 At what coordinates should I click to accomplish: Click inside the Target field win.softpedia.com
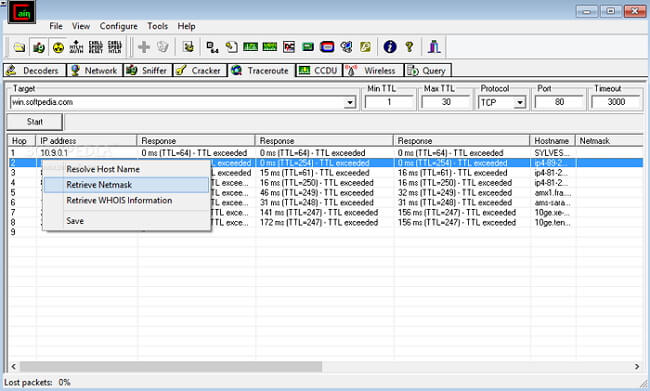coord(177,102)
